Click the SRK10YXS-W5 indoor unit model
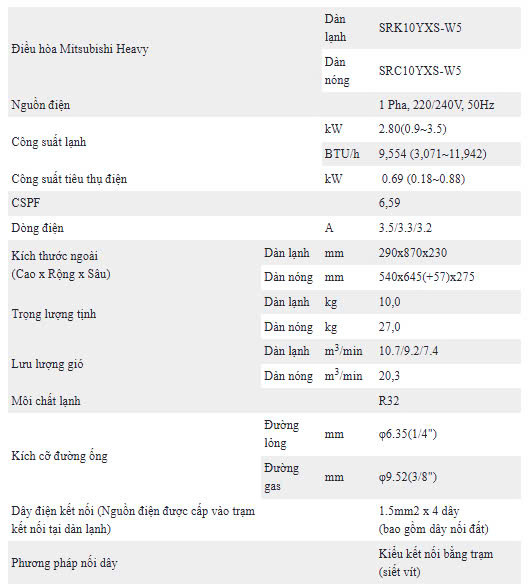531x588 pixels. coord(420,28)
